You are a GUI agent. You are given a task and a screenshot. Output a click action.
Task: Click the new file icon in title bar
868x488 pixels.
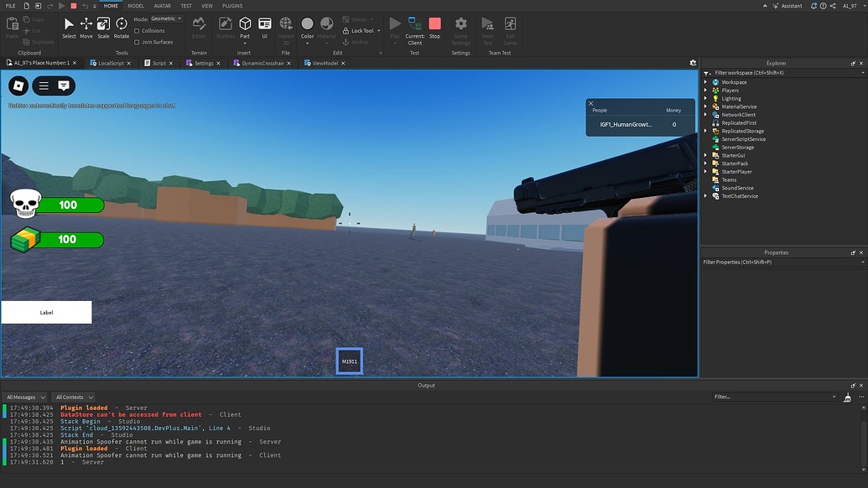(x=26, y=6)
